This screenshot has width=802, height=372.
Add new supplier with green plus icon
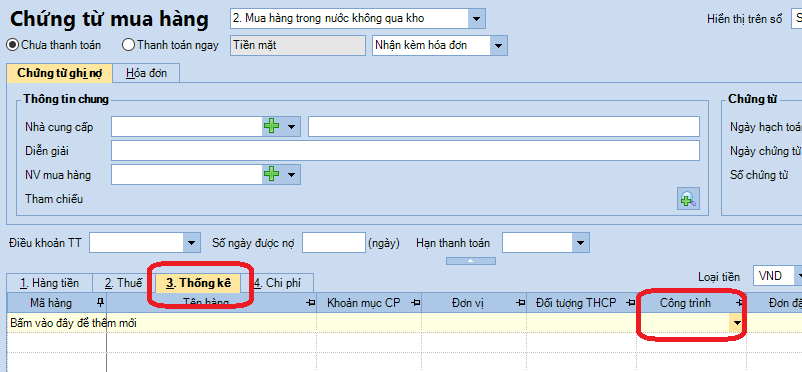click(272, 126)
